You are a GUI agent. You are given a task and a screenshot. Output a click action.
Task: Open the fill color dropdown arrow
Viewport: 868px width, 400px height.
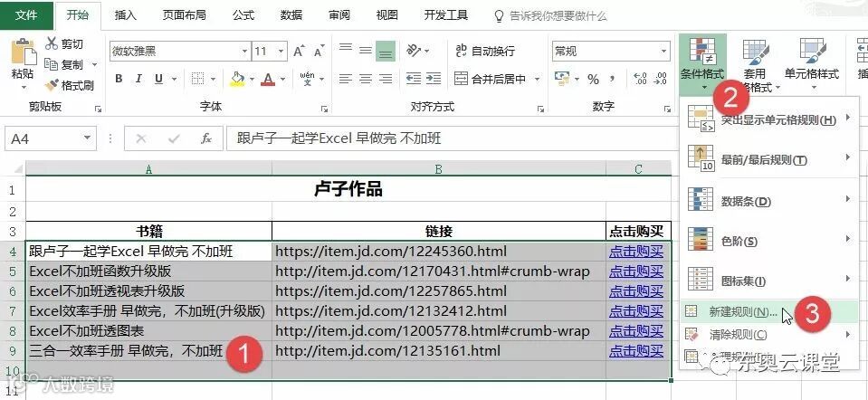[252, 79]
